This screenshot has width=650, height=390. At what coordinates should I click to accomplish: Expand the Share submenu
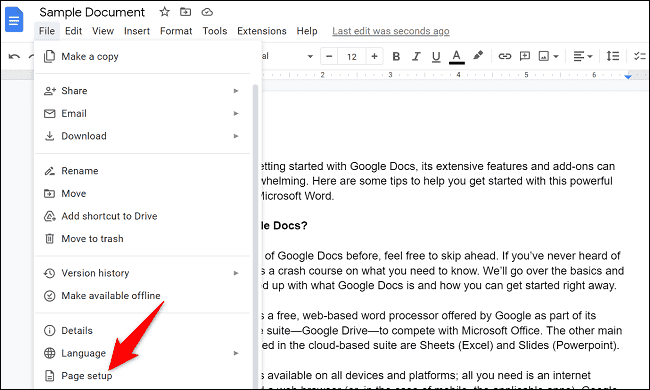point(143,91)
